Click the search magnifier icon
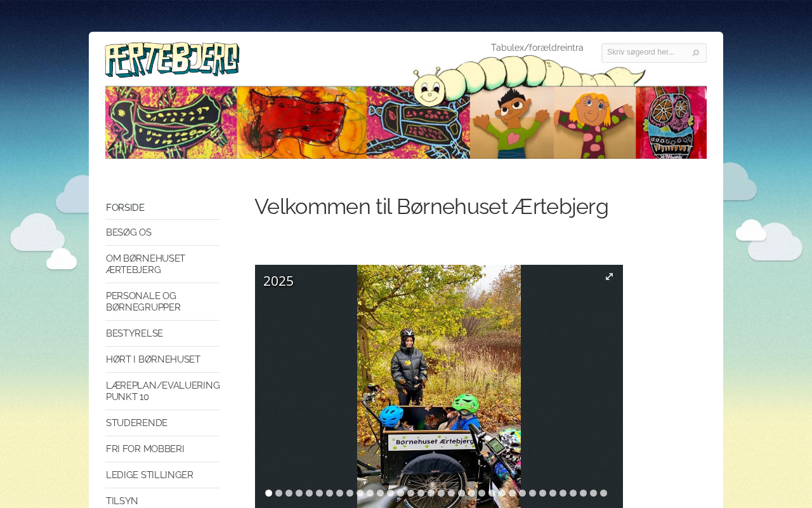The width and height of the screenshot is (812, 508). tap(696, 53)
